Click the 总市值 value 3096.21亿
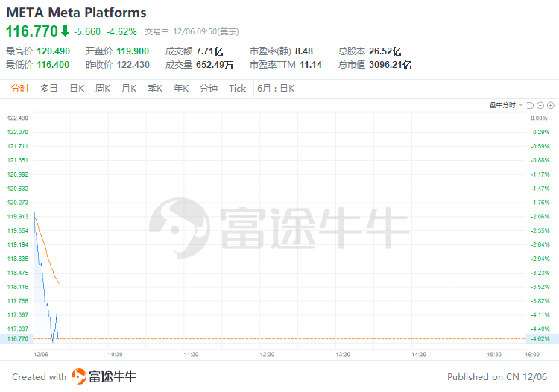 (391, 65)
